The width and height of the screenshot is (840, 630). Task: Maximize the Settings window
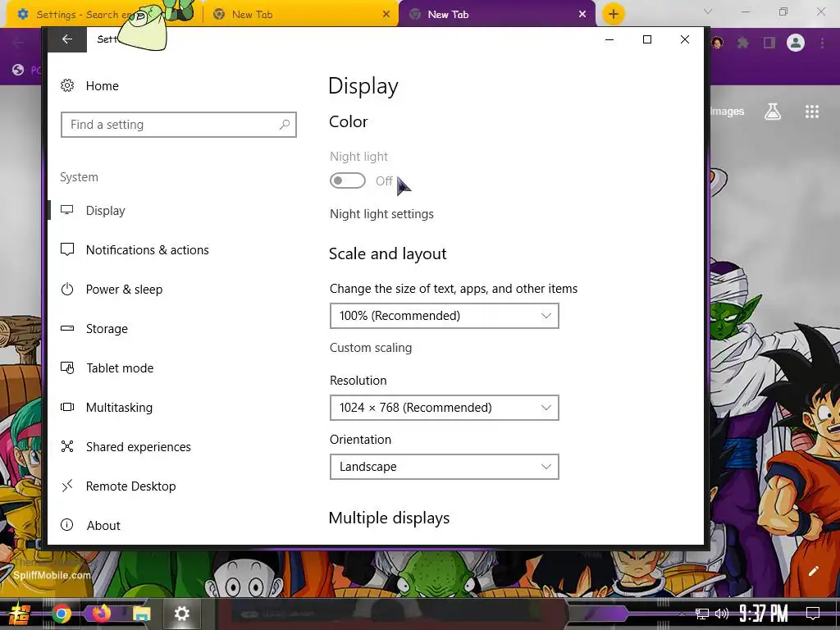pos(647,39)
